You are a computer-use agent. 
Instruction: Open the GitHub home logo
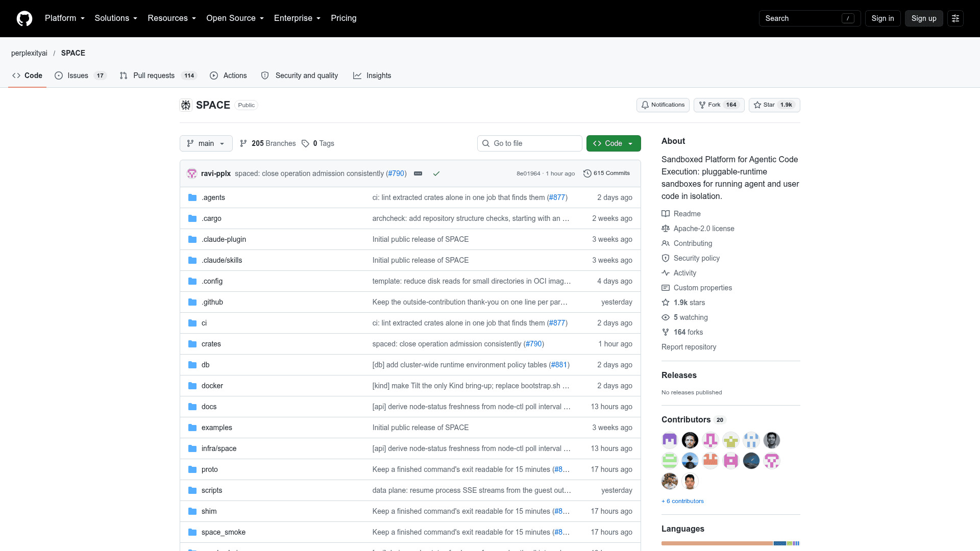(x=24, y=18)
